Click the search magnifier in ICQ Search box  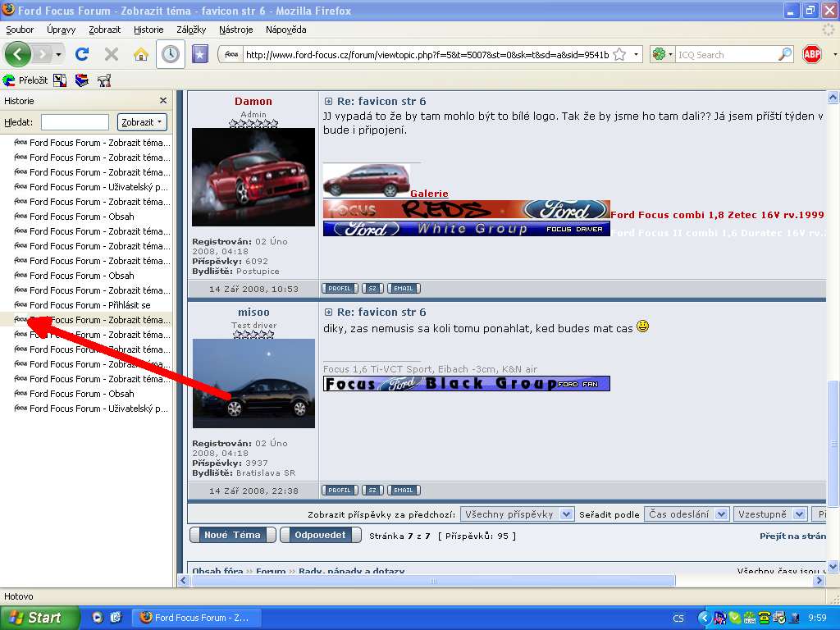click(785, 55)
